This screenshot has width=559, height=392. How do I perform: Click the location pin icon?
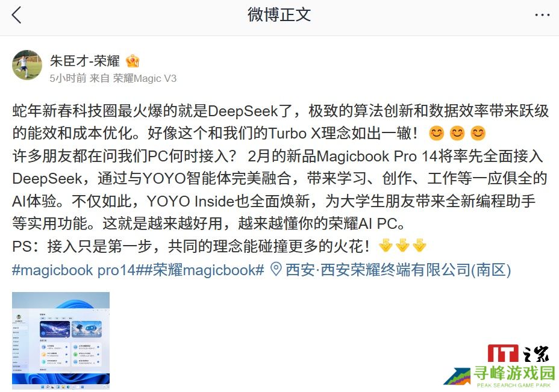pos(276,269)
